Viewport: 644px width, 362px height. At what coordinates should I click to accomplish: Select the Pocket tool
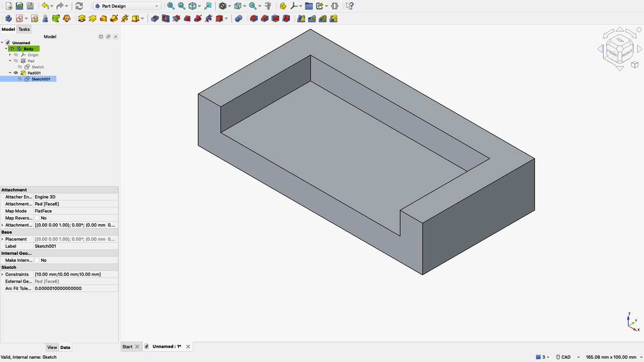[155, 18]
